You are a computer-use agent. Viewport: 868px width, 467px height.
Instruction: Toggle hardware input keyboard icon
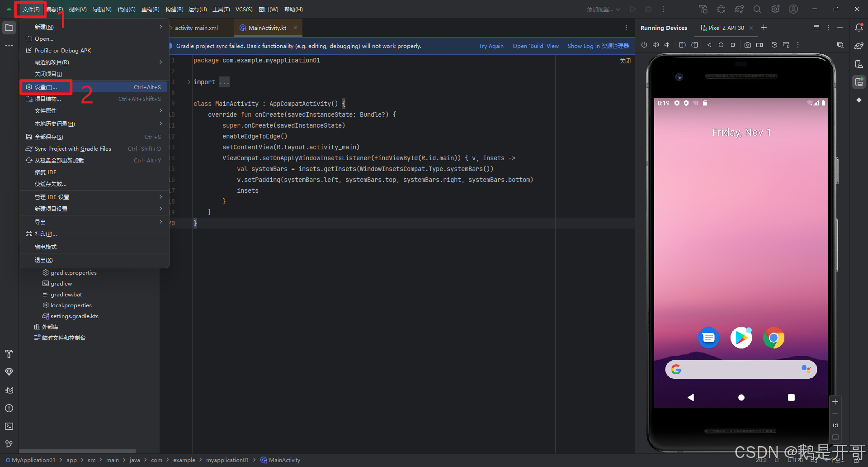coord(786,45)
